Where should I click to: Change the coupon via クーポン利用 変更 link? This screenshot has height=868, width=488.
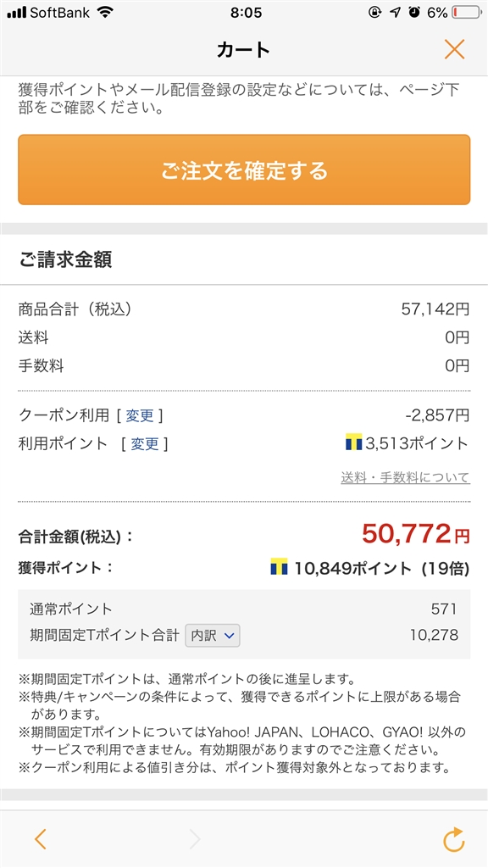pyautogui.click(x=139, y=415)
